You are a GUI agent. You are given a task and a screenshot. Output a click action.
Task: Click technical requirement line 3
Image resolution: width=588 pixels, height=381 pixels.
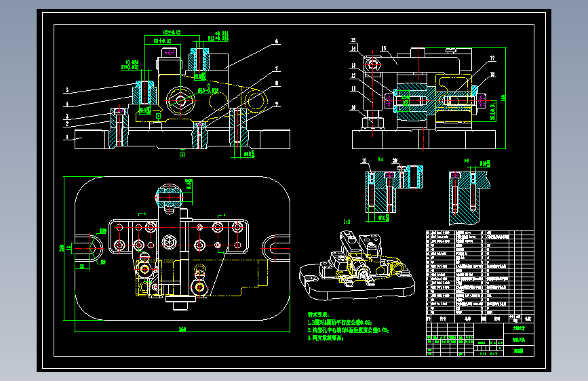(326, 338)
